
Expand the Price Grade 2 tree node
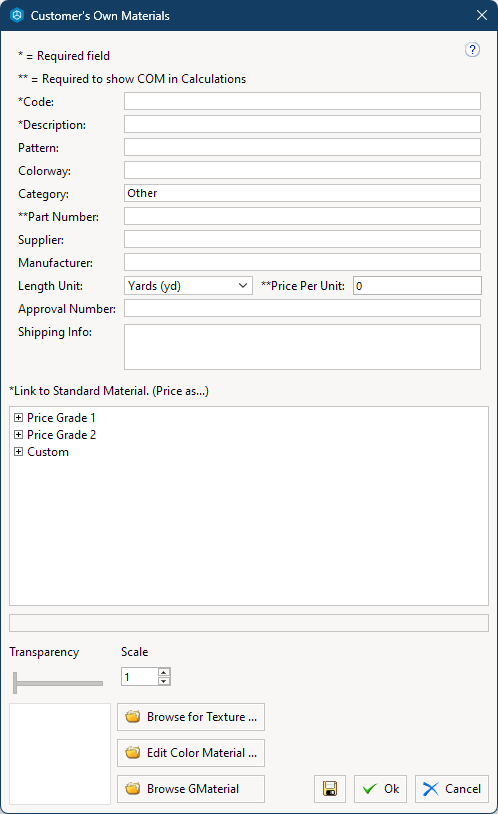[19, 435]
